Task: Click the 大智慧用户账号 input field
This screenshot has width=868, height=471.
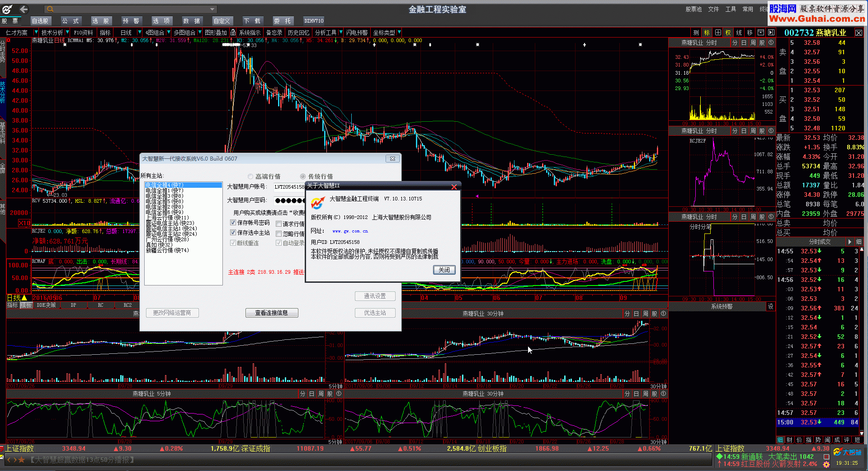Action: 289,187
